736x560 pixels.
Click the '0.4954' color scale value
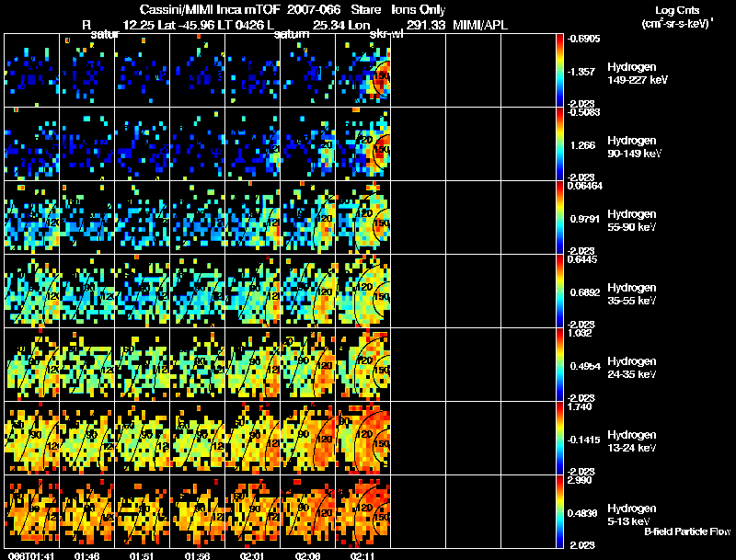point(585,366)
